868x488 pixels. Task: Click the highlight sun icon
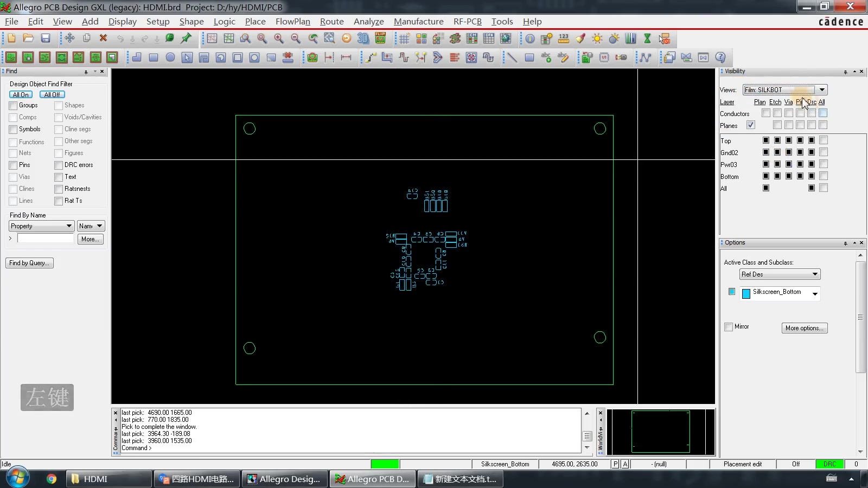597,38
